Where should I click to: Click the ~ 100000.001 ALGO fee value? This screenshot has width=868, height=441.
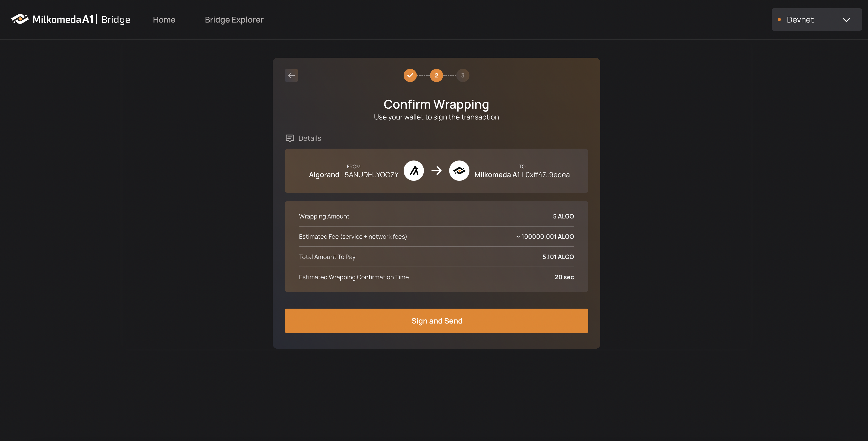point(545,236)
